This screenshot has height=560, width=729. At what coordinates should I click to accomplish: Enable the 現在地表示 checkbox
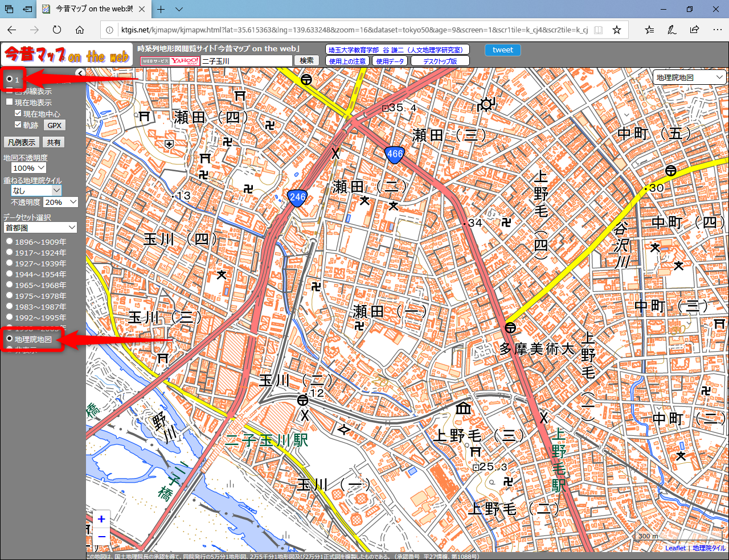click(10, 102)
